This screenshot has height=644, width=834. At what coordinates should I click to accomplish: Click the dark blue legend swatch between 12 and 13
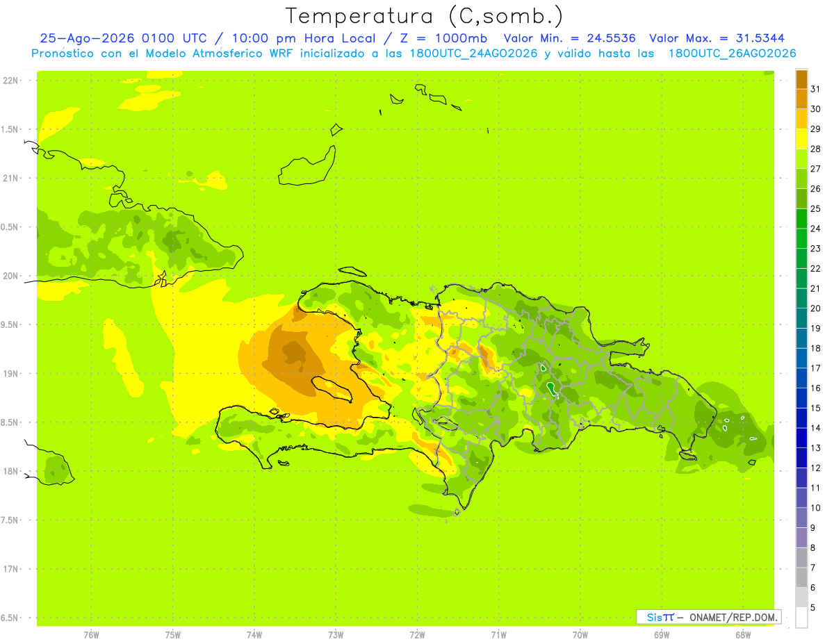[801, 458]
